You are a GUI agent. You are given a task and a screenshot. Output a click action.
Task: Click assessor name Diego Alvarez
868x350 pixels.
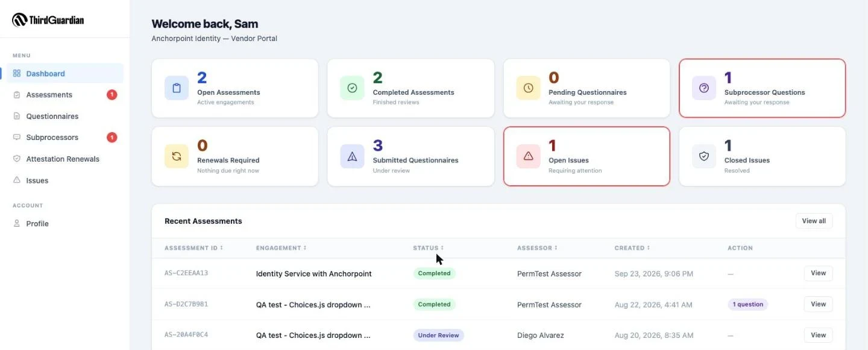(x=542, y=335)
